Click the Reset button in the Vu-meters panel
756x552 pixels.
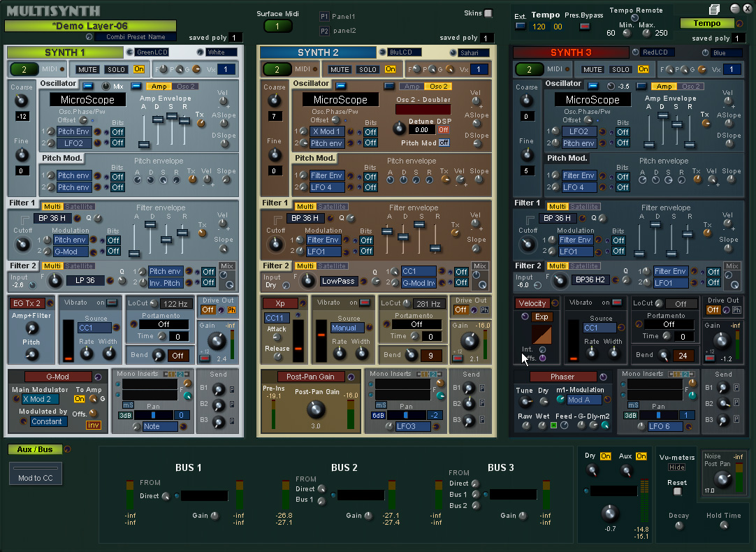676,491
